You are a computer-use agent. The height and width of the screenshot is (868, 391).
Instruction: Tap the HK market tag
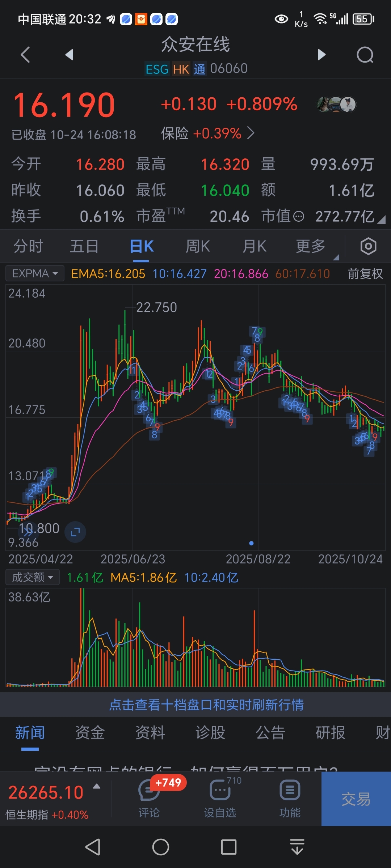(x=181, y=69)
